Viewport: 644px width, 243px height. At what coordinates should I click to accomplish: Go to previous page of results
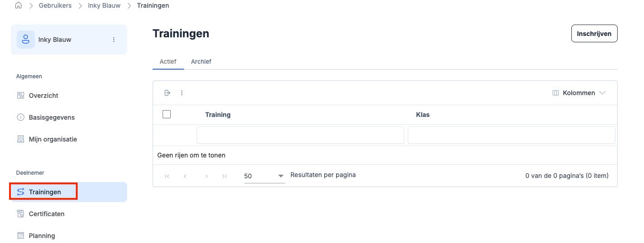[x=185, y=176]
